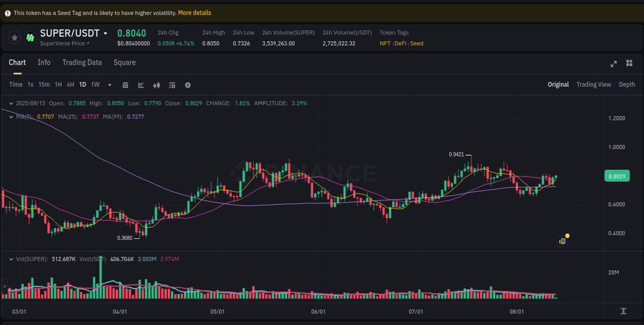
Task: Select the line chart style icon
Action: point(141,85)
